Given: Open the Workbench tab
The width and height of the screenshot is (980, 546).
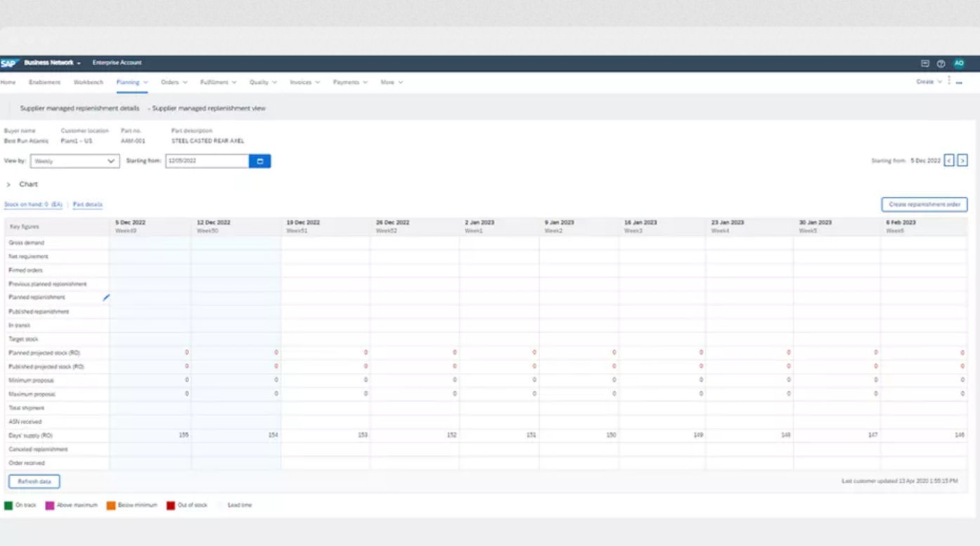Looking at the screenshot, I should point(88,82).
